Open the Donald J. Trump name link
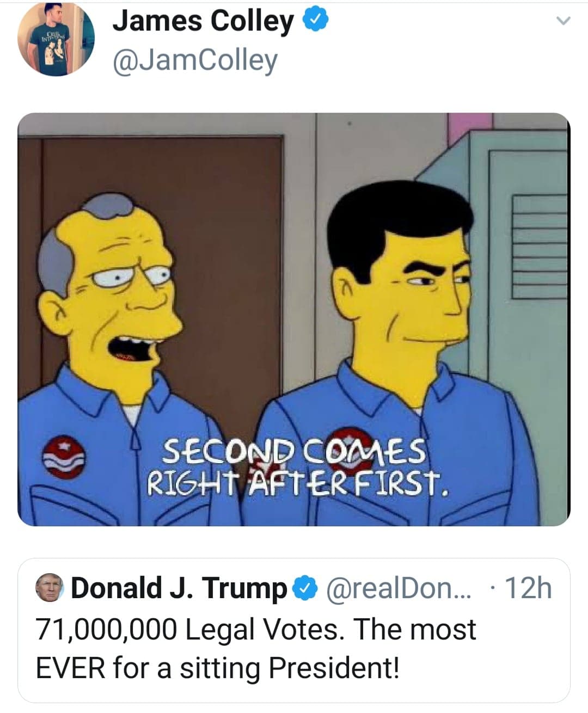The height and width of the screenshot is (713, 588). pos(179,588)
